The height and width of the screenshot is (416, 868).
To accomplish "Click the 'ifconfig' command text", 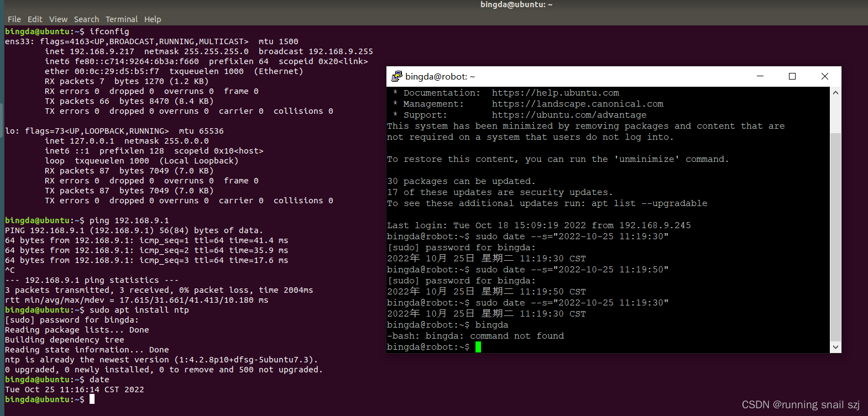I will (x=109, y=31).
